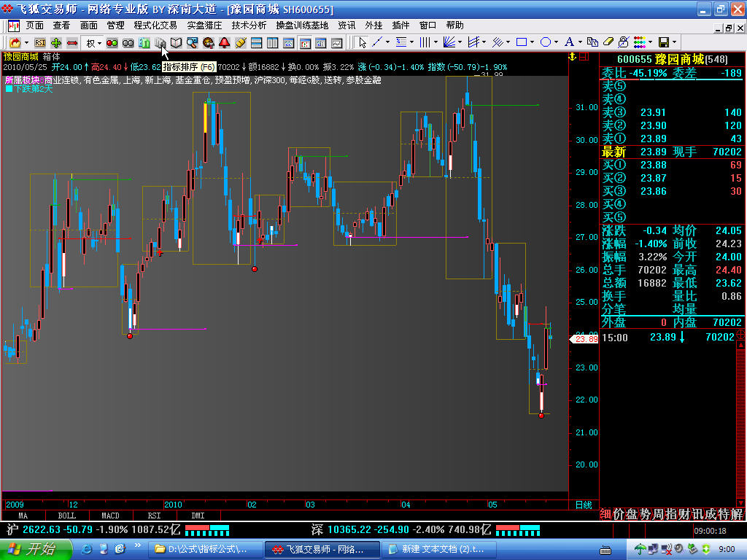Click the open folder toolbar icon
747x560 pixels.
15,43
